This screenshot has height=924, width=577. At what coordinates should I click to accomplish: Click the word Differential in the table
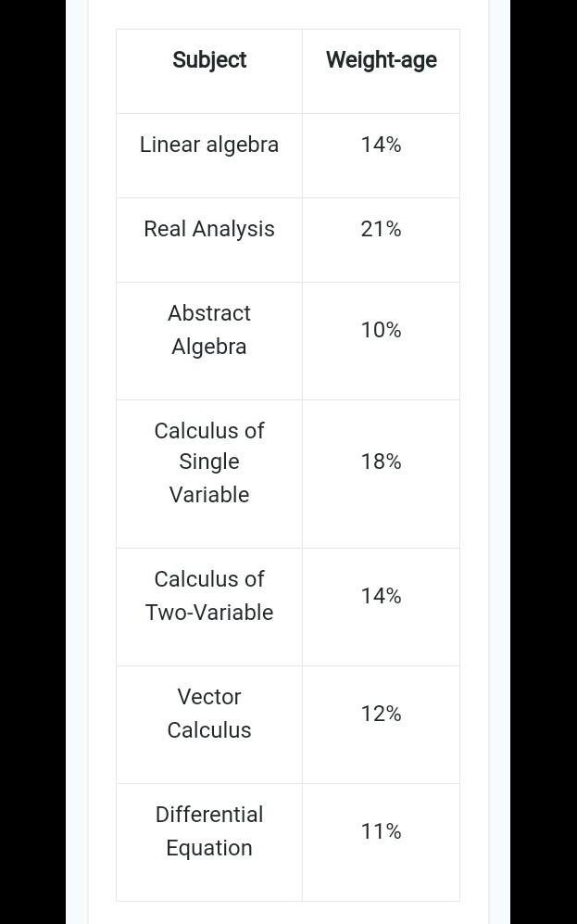[209, 815]
